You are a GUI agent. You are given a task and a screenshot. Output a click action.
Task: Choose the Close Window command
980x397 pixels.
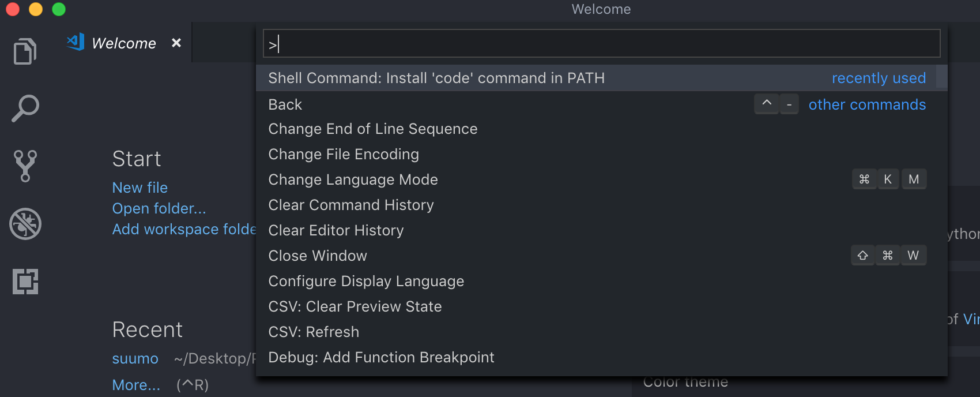318,256
